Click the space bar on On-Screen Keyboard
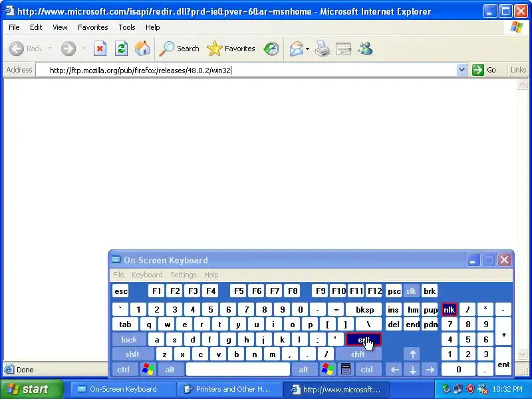The height and width of the screenshot is (399, 532). coord(238,369)
